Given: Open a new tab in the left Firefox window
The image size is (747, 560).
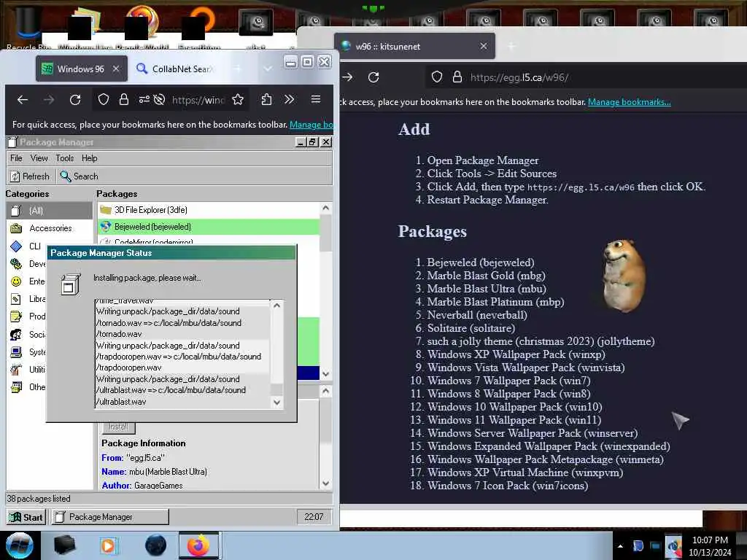Looking at the screenshot, I should pos(238,69).
